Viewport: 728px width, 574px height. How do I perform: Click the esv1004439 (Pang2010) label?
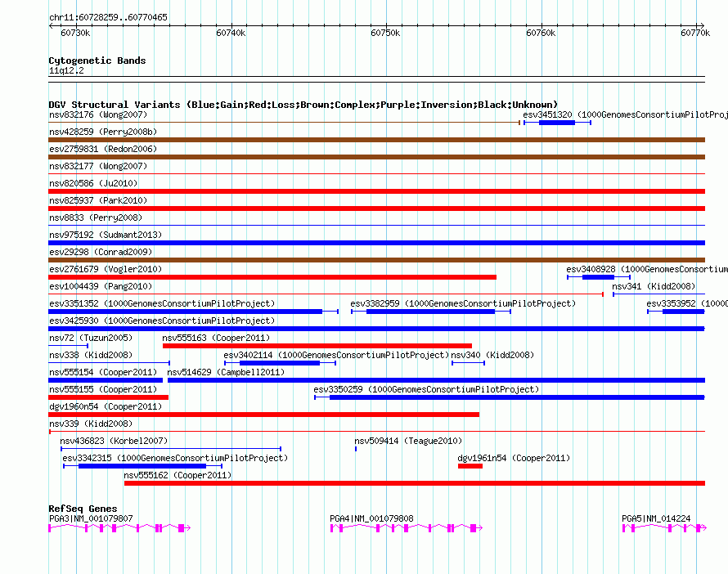[101, 286]
